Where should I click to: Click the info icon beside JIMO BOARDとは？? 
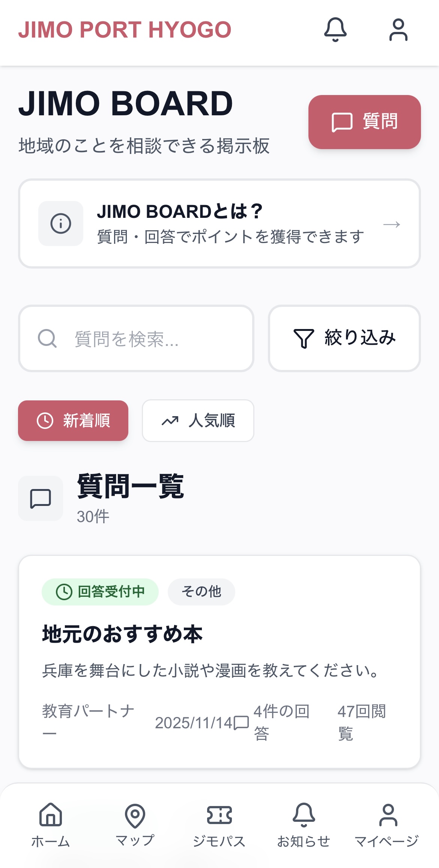61,223
